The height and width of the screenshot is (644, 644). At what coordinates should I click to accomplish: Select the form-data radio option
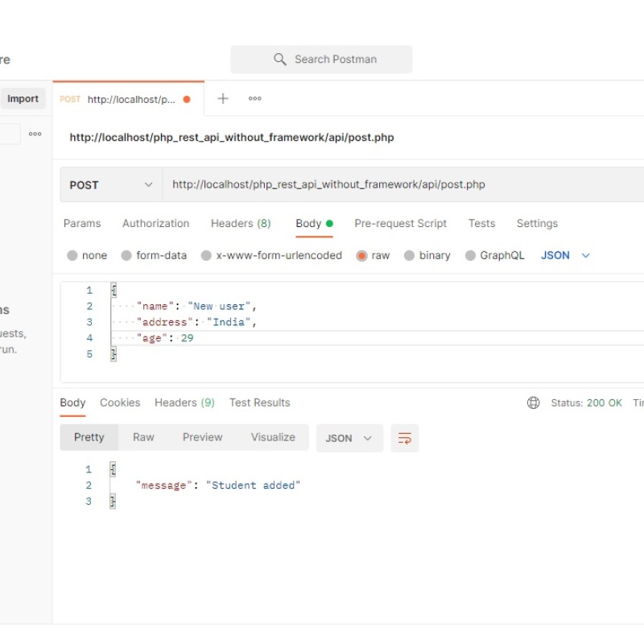coord(126,255)
